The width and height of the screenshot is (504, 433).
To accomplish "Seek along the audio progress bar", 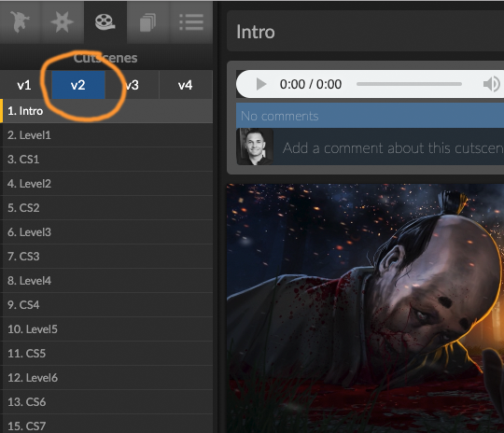I will click(409, 84).
